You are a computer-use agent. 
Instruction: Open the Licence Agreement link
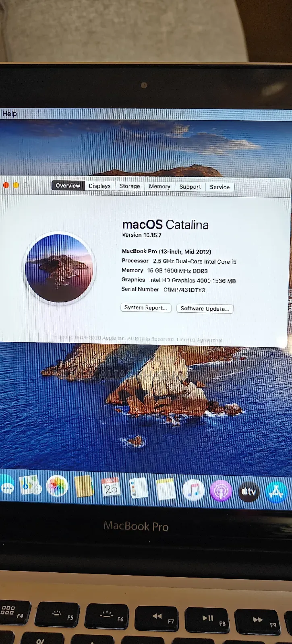[199, 340]
